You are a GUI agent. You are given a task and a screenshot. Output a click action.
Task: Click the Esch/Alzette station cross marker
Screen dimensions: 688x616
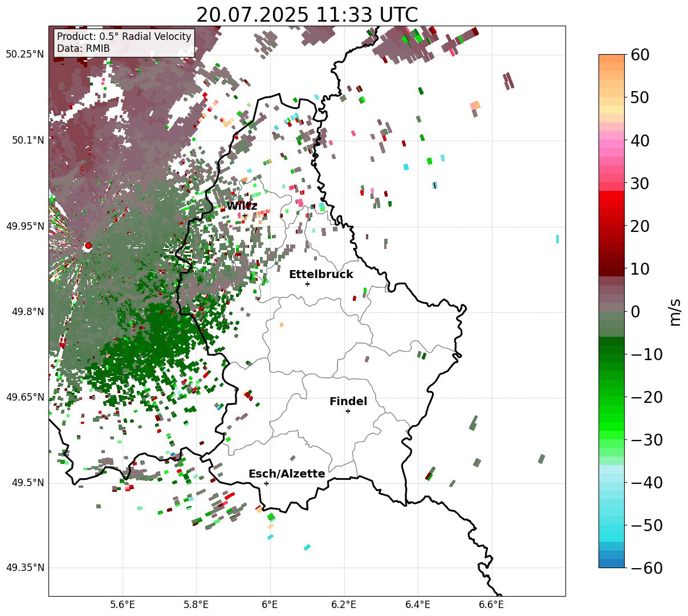click(x=266, y=483)
